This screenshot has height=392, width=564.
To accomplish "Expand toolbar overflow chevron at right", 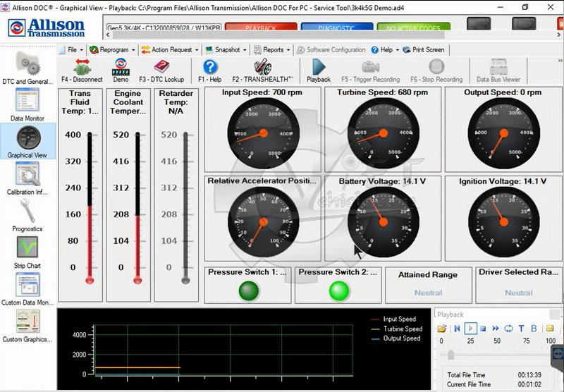I will coord(560,61).
